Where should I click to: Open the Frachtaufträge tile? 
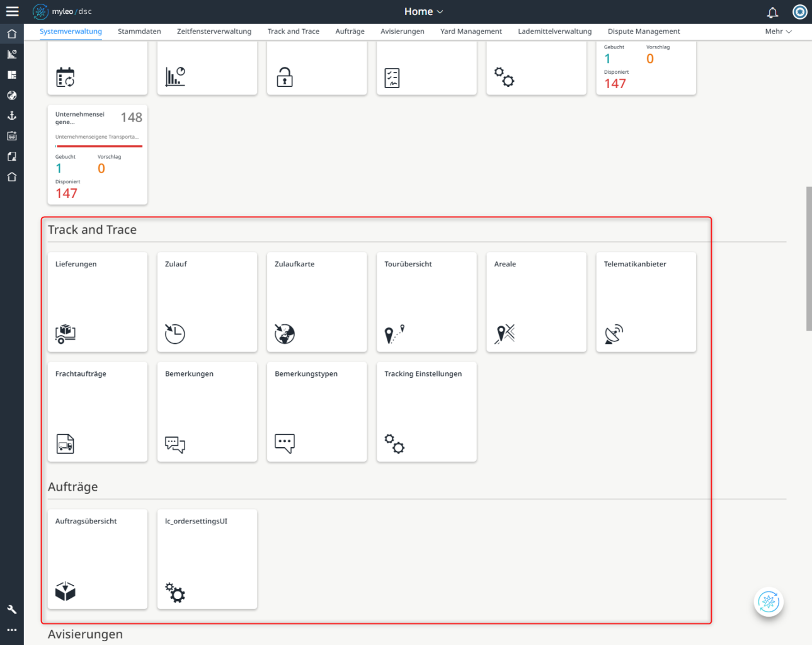click(x=98, y=412)
